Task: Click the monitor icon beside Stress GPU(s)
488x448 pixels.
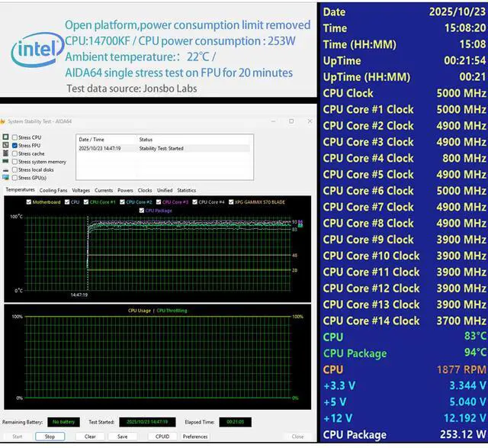Action: tap(6, 178)
